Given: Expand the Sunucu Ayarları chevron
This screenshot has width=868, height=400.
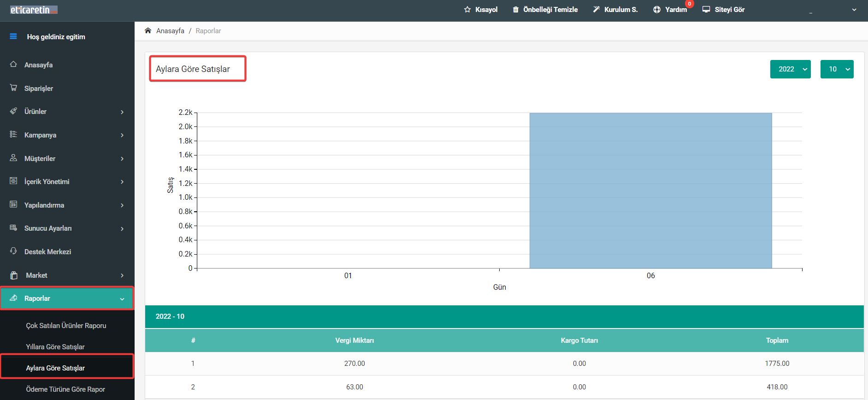Looking at the screenshot, I should pyautogui.click(x=122, y=229).
